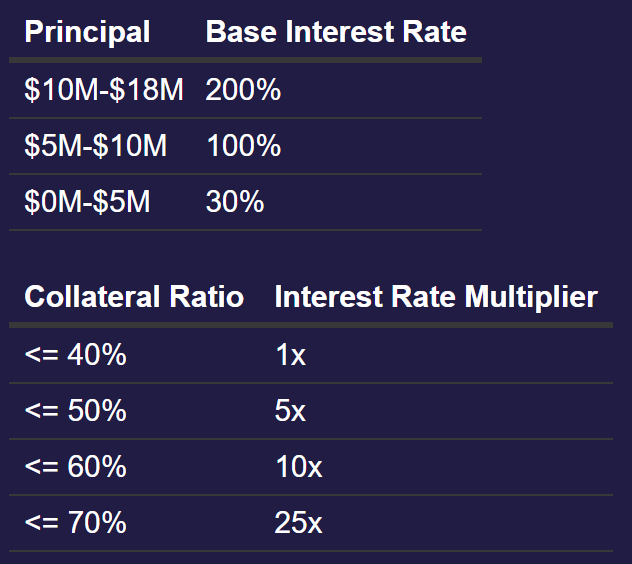Viewport: 632px width, 564px height.
Task: Select the <= 40% collateral ratio cell
Action: point(75,354)
